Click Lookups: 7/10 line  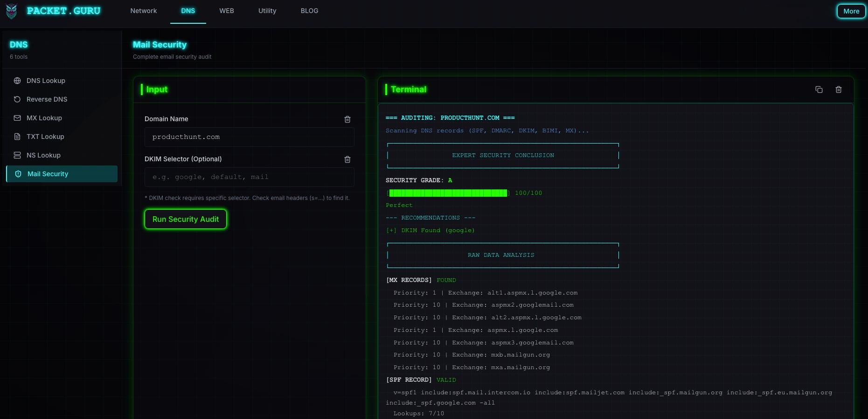click(x=419, y=413)
